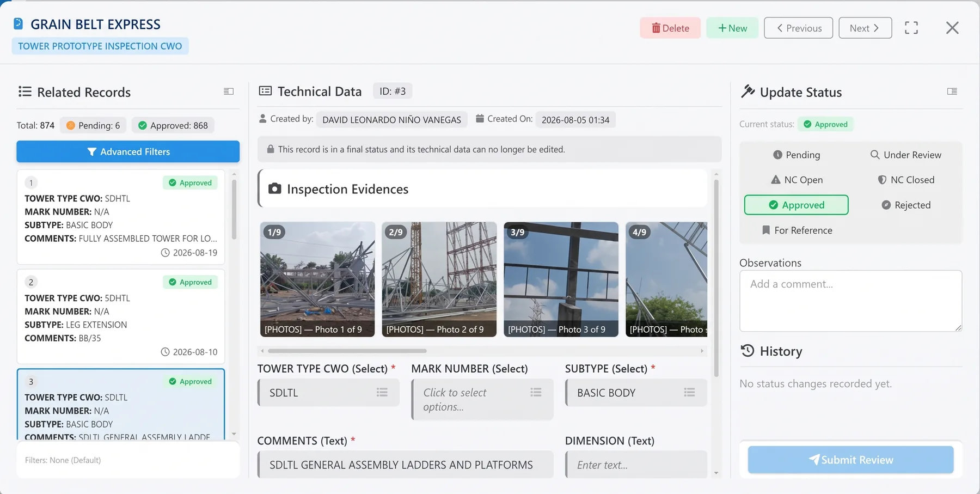The image size is (980, 494).
Task: Select the Pending status option
Action: [x=797, y=155]
